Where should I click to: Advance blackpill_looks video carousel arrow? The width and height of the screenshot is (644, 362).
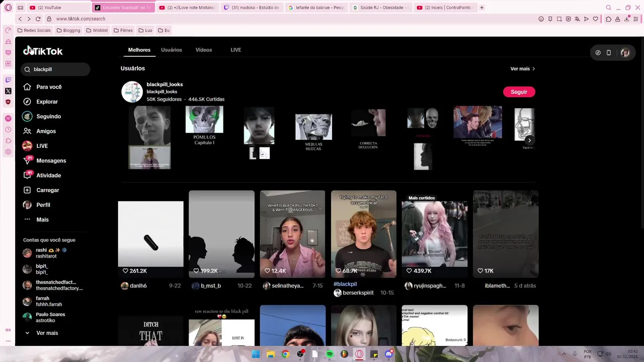(x=529, y=141)
